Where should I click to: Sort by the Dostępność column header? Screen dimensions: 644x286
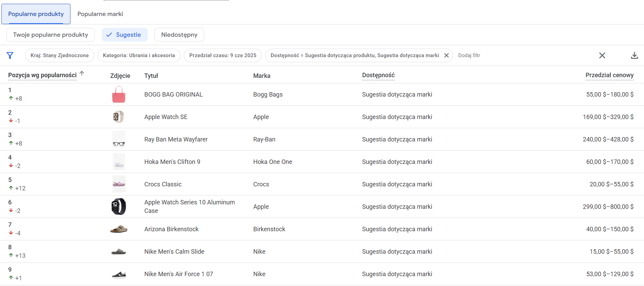point(378,75)
